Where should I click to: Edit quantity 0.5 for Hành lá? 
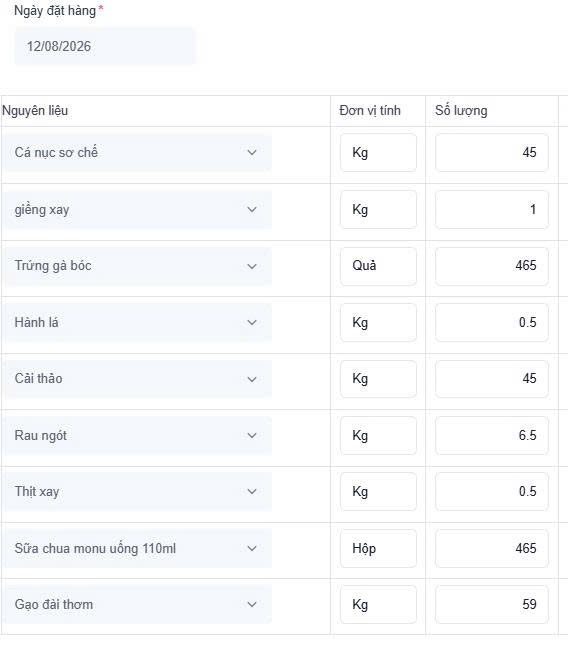(x=491, y=322)
